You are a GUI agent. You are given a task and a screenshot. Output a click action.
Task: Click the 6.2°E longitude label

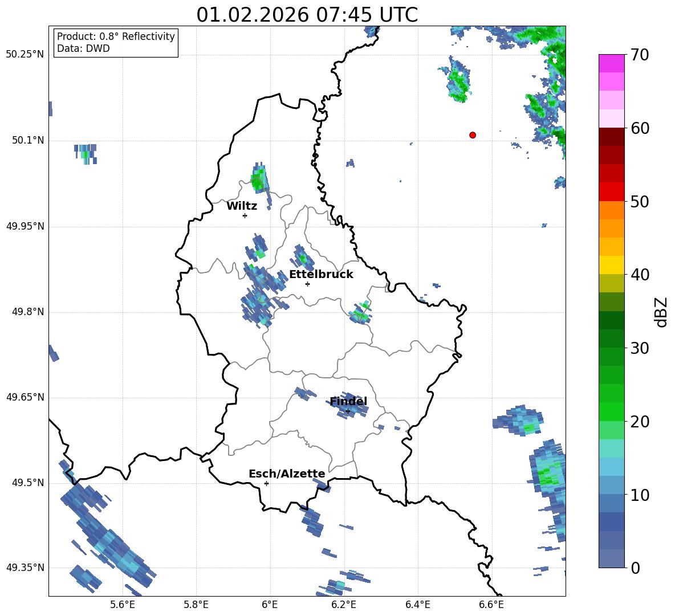[344, 605]
